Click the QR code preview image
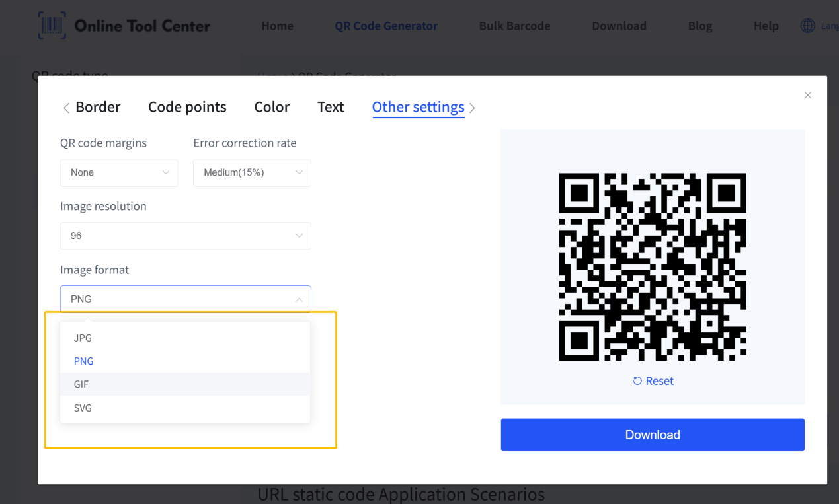839x504 pixels. click(653, 266)
